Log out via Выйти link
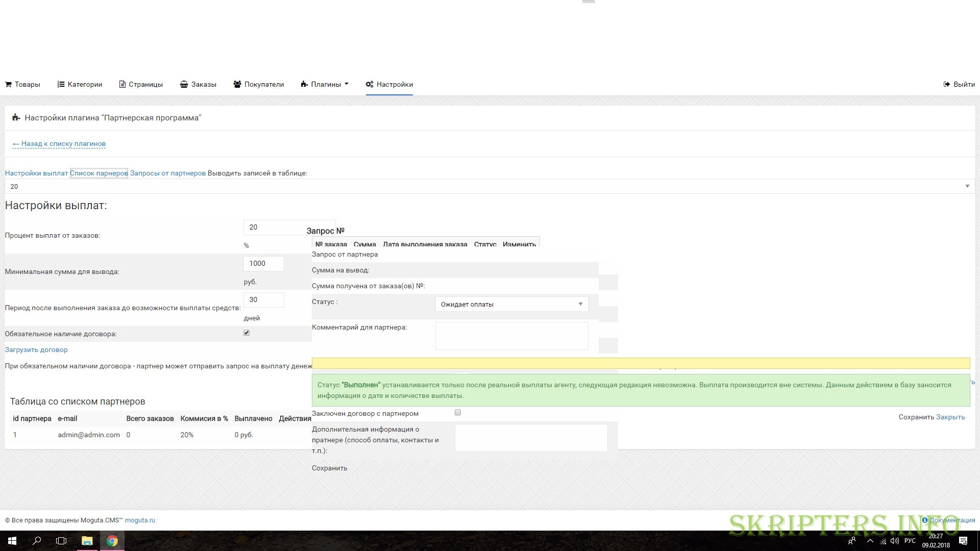The image size is (980, 551). (959, 84)
